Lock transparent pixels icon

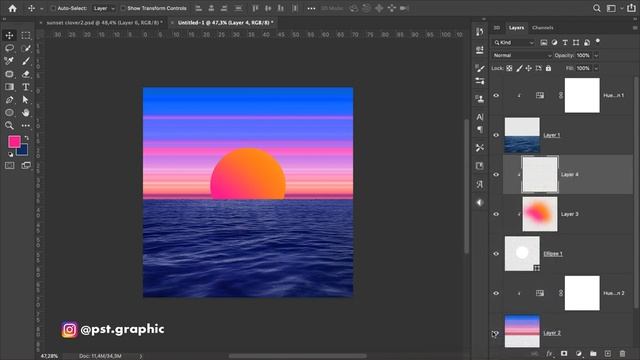[x=509, y=68]
